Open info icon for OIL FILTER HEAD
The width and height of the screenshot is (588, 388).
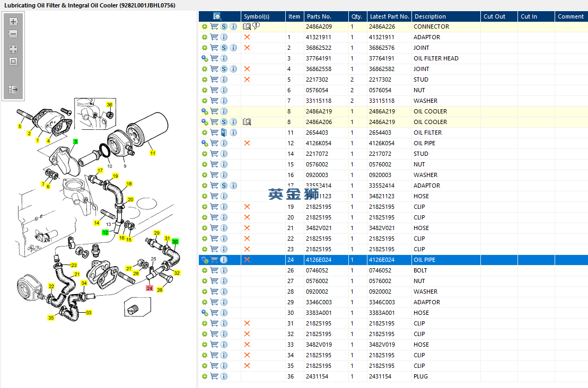224,58
